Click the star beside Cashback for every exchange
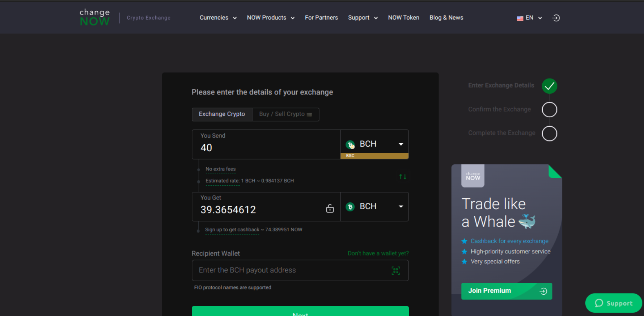Screen dimensions: 644x316 click(x=465, y=241)
